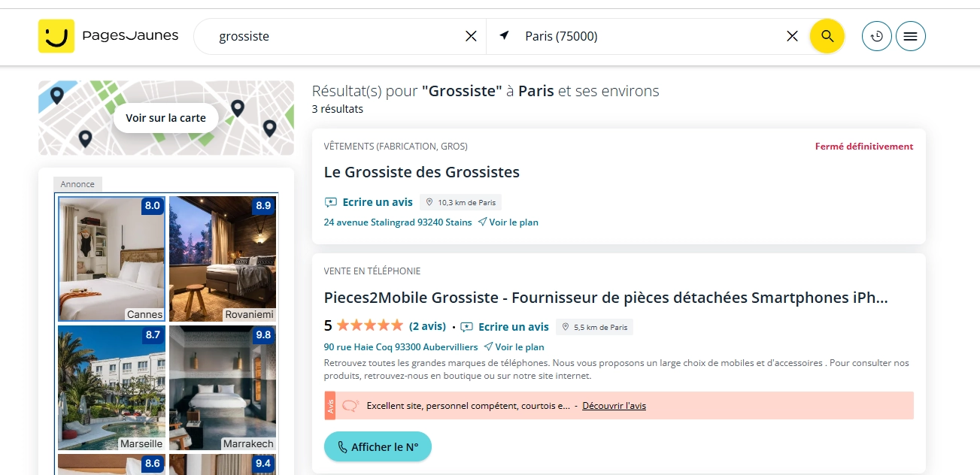Clear the "grossiste" search field with the X
This screenshot has height=475, width=980.
472,35
